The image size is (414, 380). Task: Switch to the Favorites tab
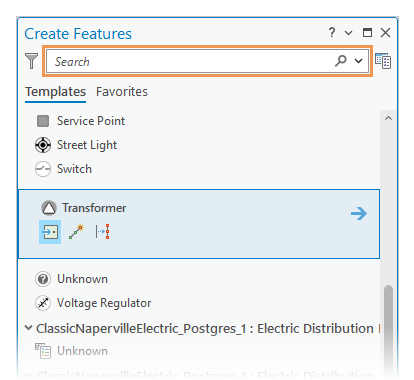click(x=122, y=92)
